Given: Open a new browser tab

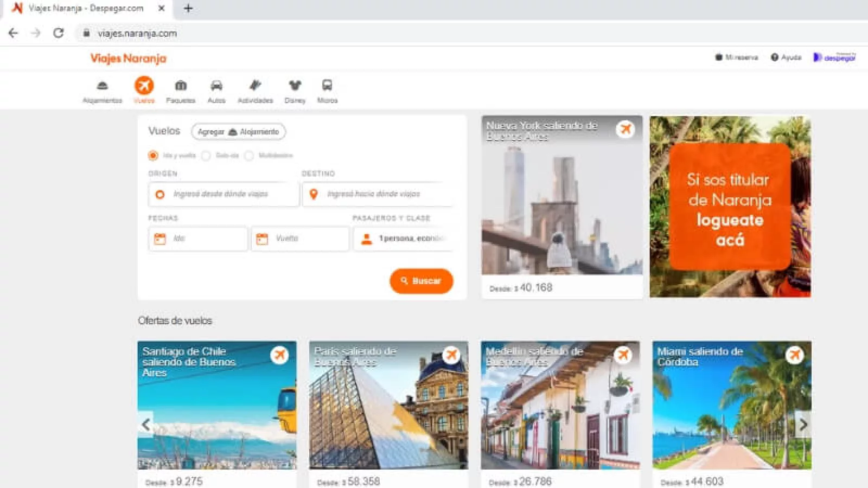Looking at the screenshot, I should 188,8.
